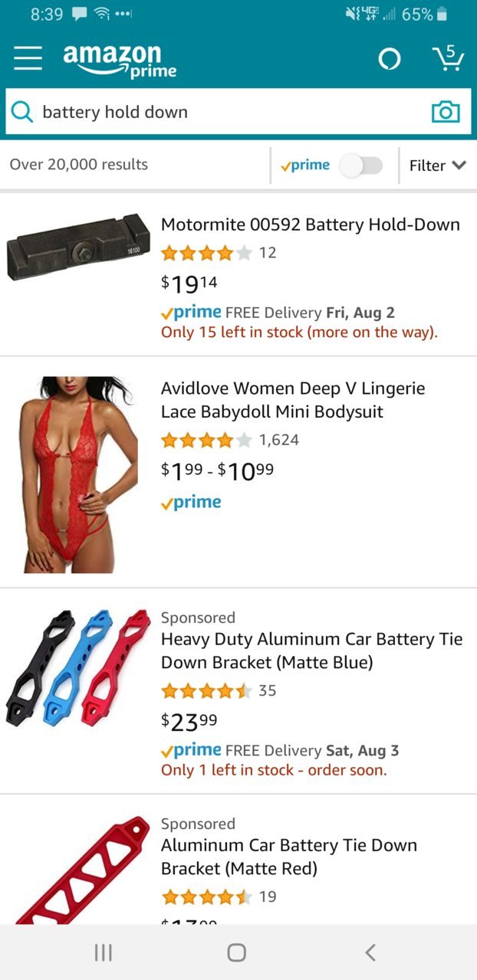This screenshot has width=477, height=980.
Task: Tap the Android back navigation button
Action: (370, 952)
